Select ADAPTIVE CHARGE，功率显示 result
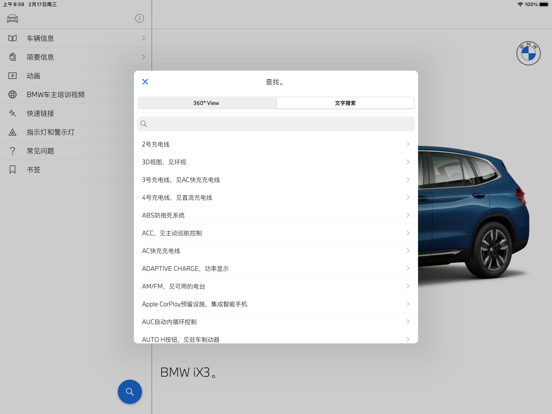Image resolution: width=552 pixels, height=414 pixels. click(276, 268)
